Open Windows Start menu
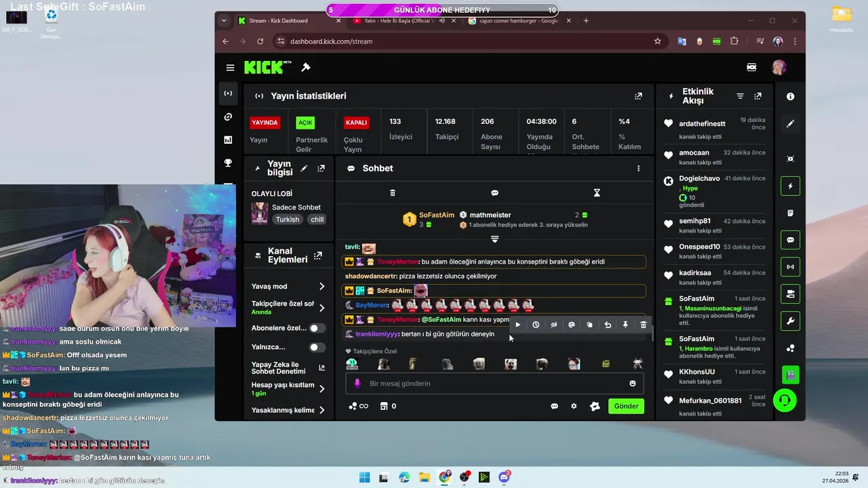 click(364, 477)
